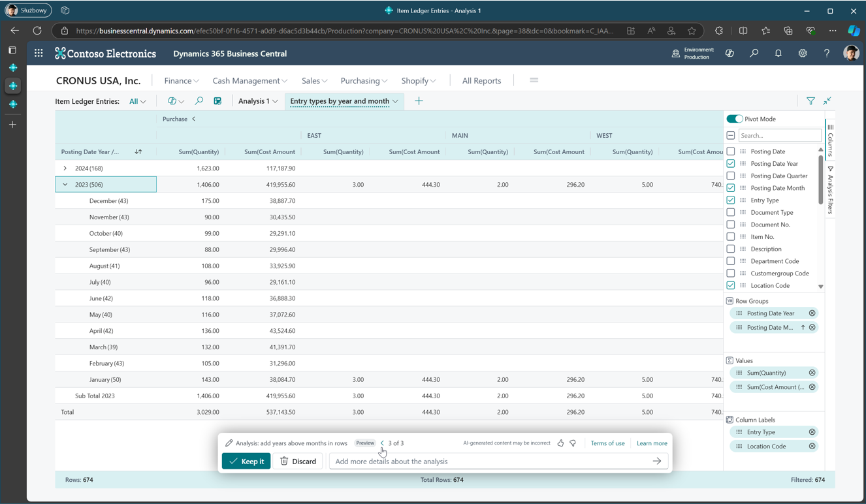Open the app launcher waffle icon
866x504 pixels.
(39, 54)
